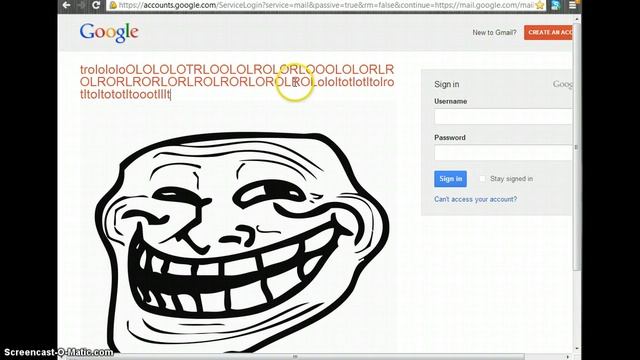Click the horizontal scrollbar's right arrow
640x360 pixels.
click(x=567, y=357)
